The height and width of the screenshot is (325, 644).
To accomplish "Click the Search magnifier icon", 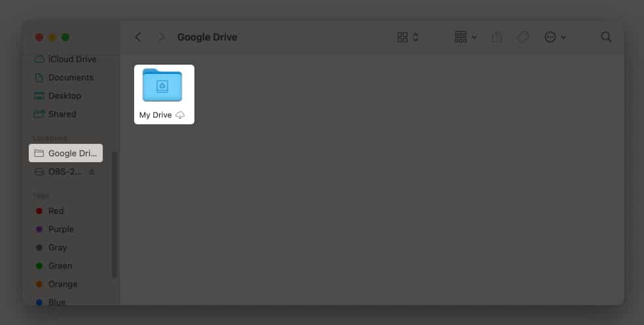I will [606, 37].
